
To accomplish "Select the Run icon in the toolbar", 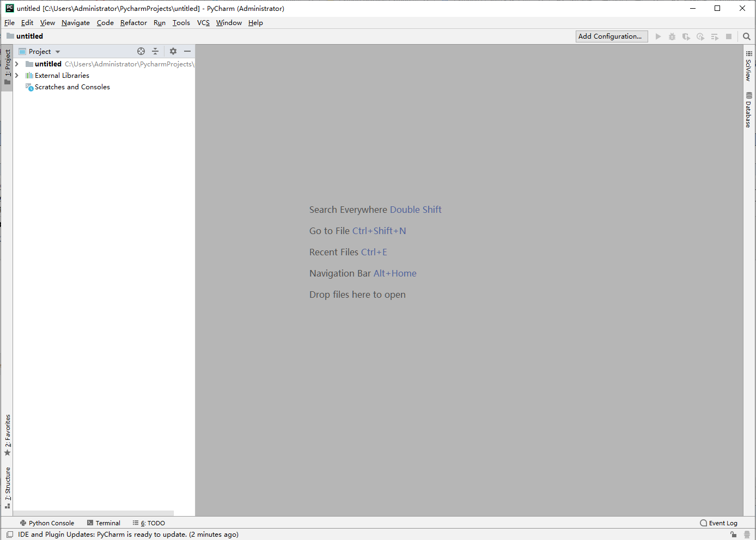I will [659, 36].
